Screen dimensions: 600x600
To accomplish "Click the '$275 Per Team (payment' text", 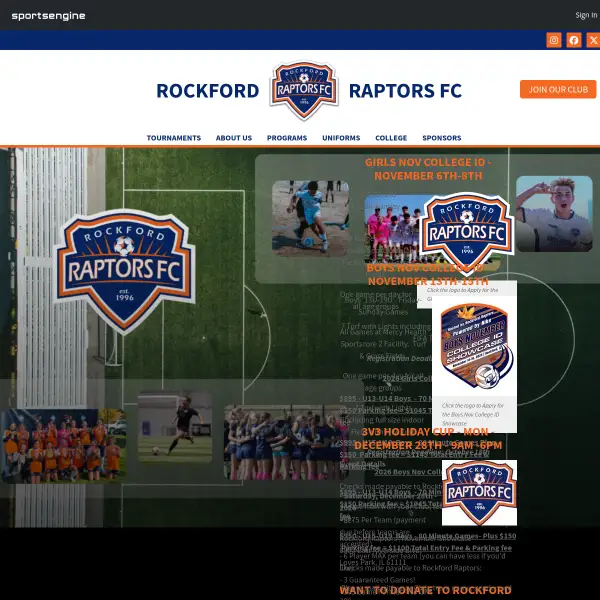I will pos(384,520).
